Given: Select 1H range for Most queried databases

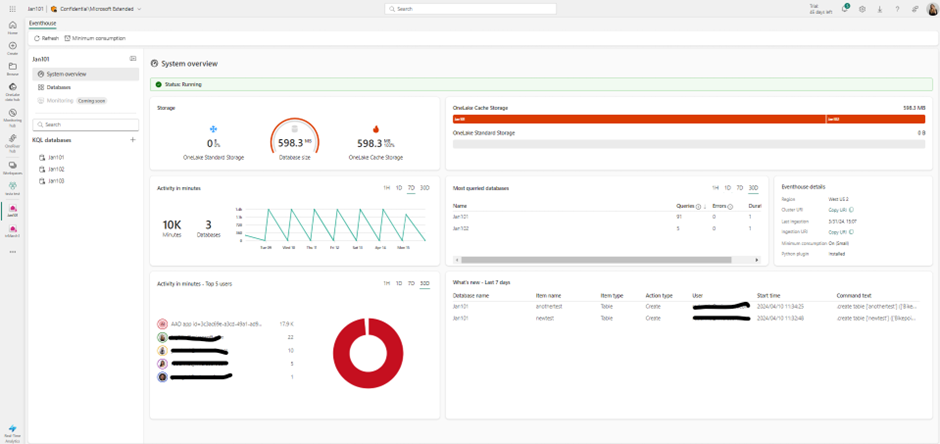Looking at the screenshot, I should point(715,188).
